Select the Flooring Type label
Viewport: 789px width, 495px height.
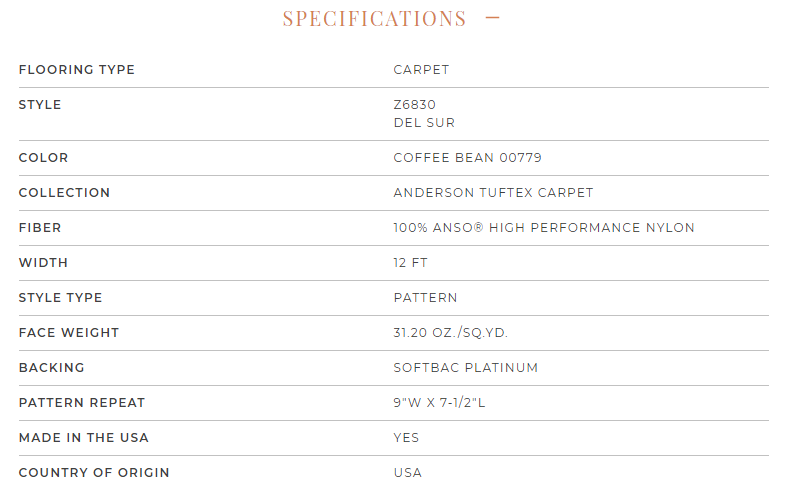click(76, 69)
